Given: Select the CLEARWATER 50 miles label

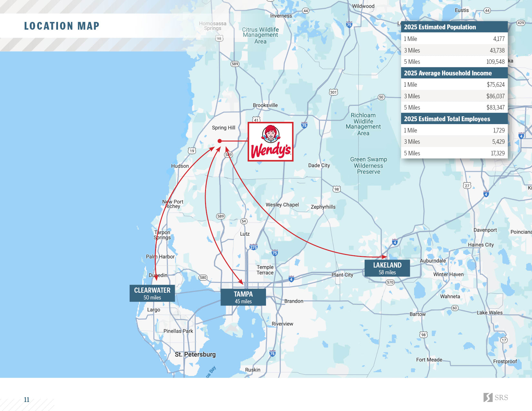Looking at the screenshot, I should [152, 293].
